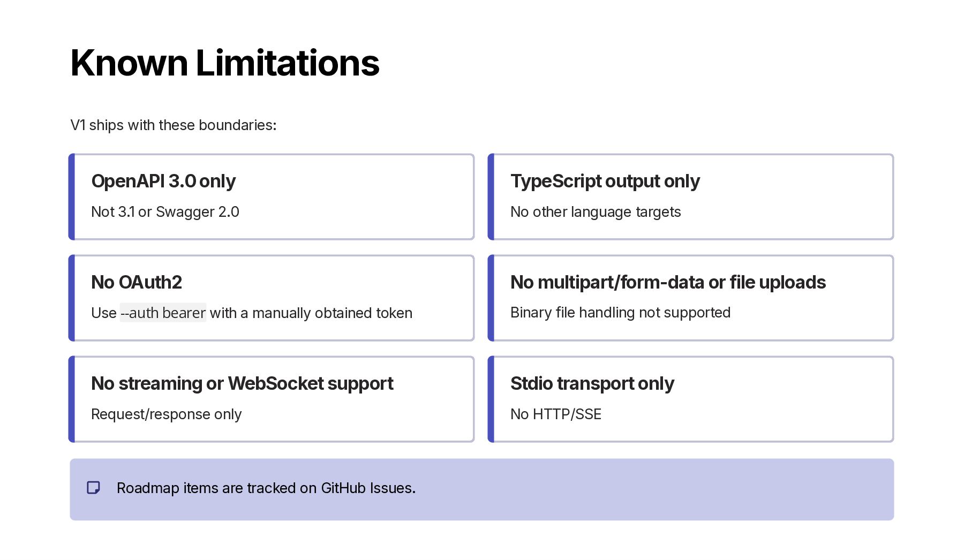
Task: Select the TypeScript output only card heading
Action: (x=605, y=181)
